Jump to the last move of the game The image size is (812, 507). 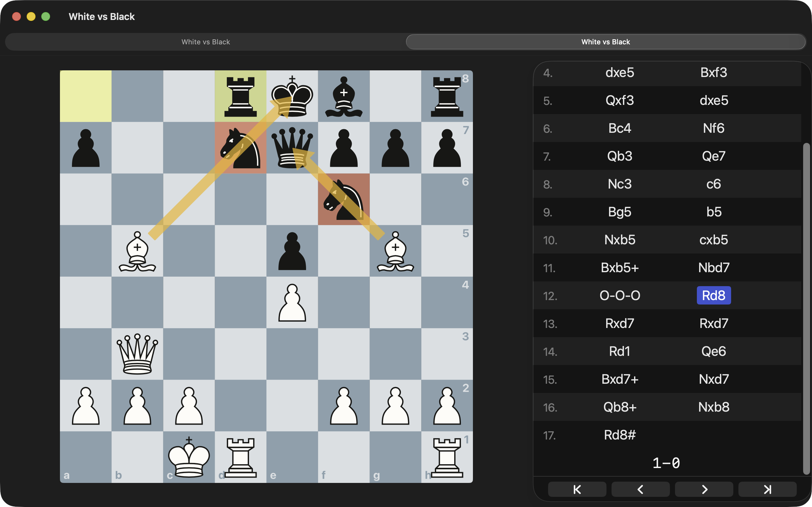coord(767,490)
